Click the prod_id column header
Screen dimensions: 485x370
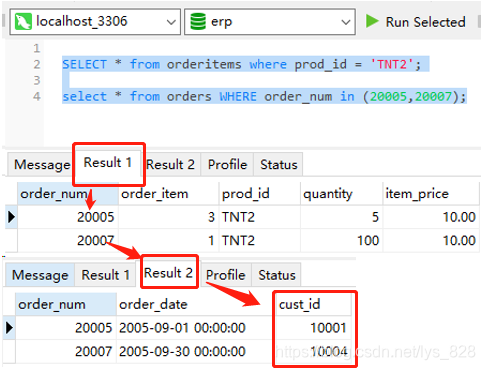point(259,194)
